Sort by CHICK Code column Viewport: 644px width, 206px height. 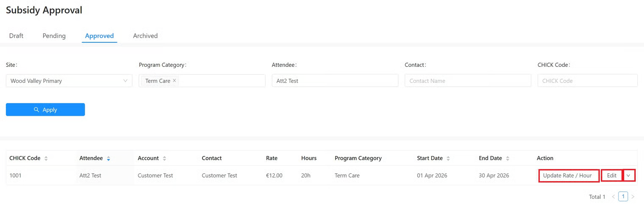click(46, 158)
